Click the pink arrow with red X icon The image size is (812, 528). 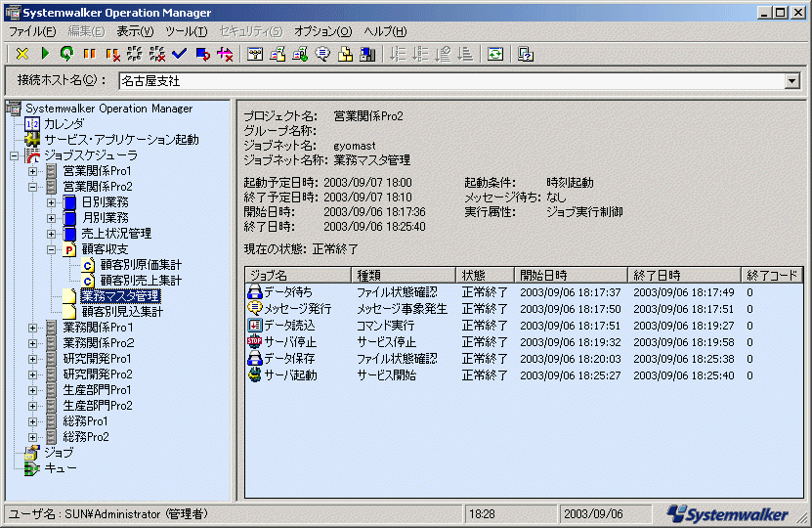pos(225,54)
